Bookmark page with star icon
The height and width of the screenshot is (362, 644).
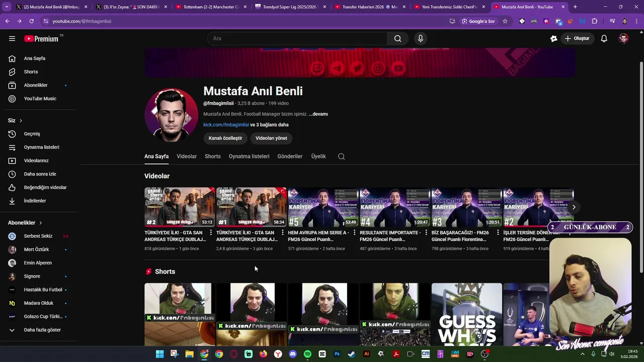tap(505, 21)
